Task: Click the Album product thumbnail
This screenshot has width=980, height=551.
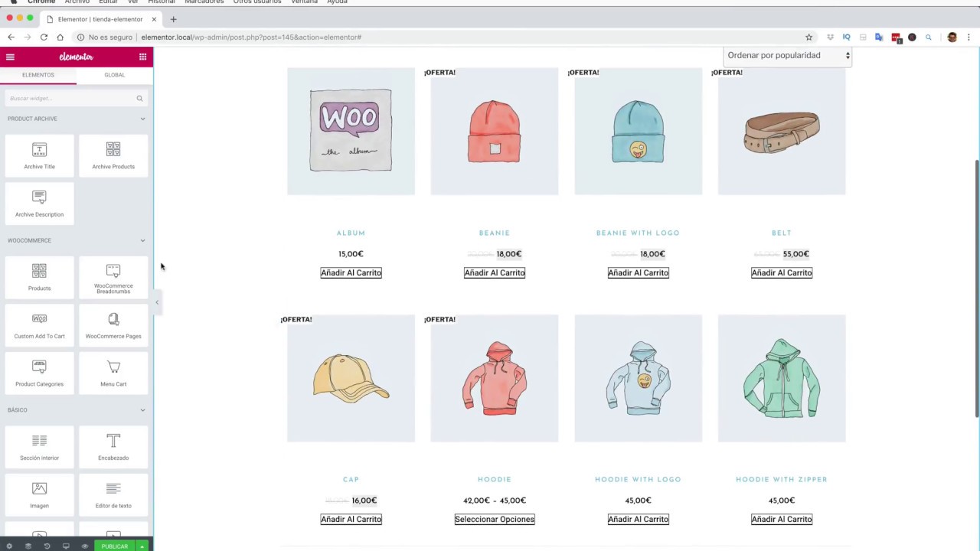Action: [x=351, y=131]
